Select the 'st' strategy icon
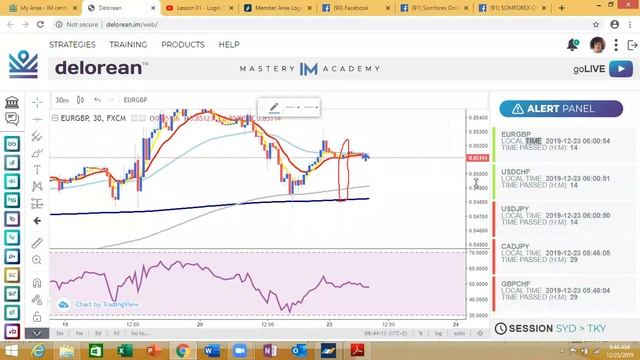640x360 pixels. 12,313
